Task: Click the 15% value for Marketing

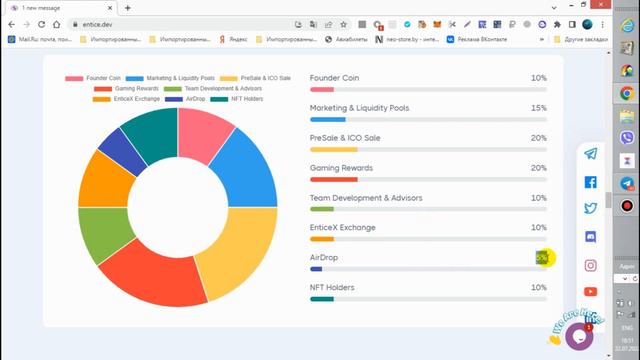Action: (x=539, y=108)
